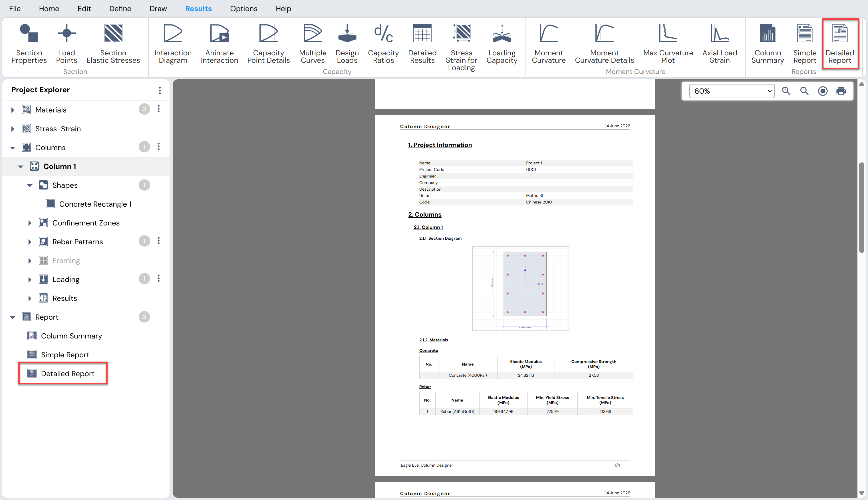Expand the Materials tree node

click(x=13, y=110)
